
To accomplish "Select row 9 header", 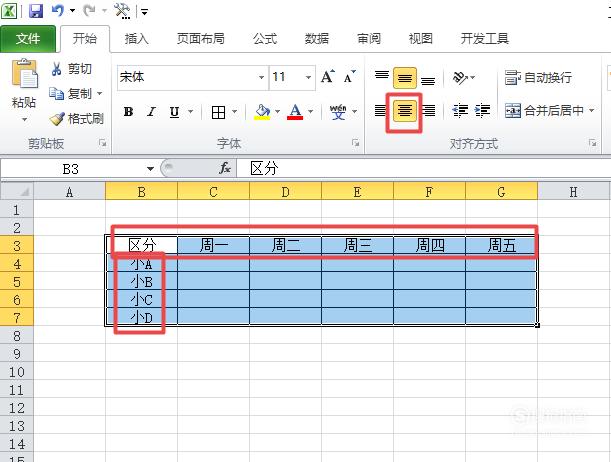I will tap(17, 354).
